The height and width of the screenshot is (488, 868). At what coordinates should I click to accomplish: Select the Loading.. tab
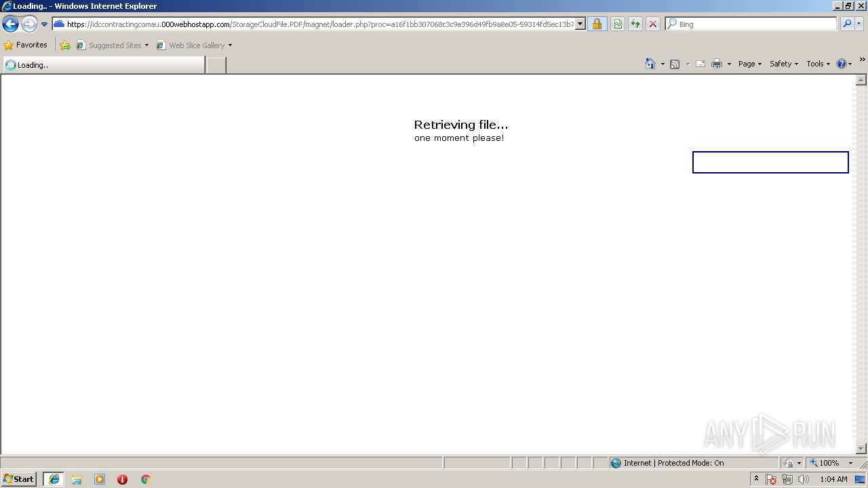[x=104, y=65]
